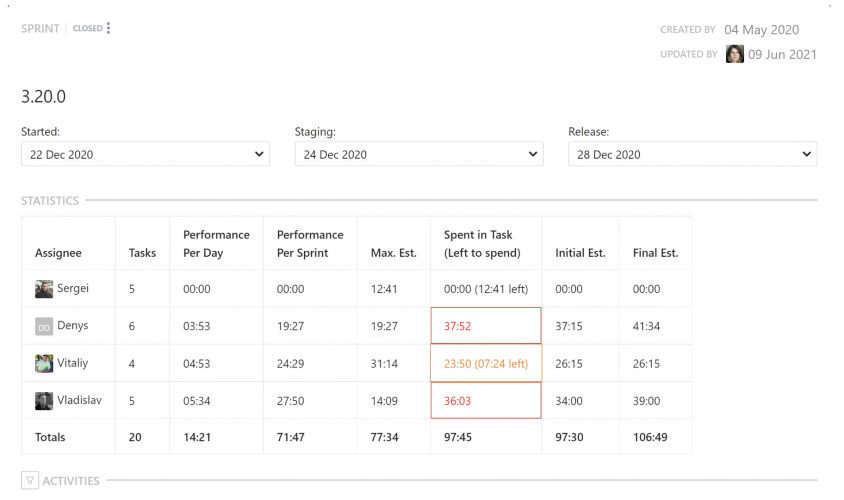
Task: Click total per day value 14:21
Action: pyautogui.click(x=197, y=437)
